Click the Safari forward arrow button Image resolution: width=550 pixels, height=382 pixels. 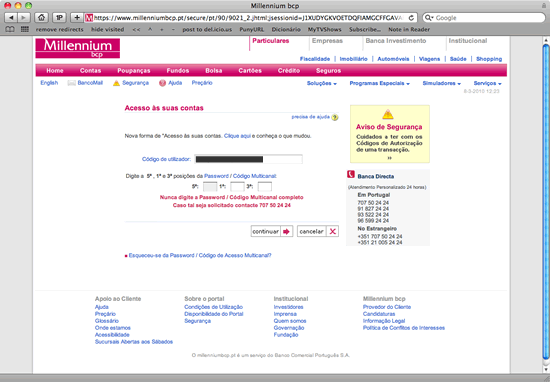click(24, 17)
